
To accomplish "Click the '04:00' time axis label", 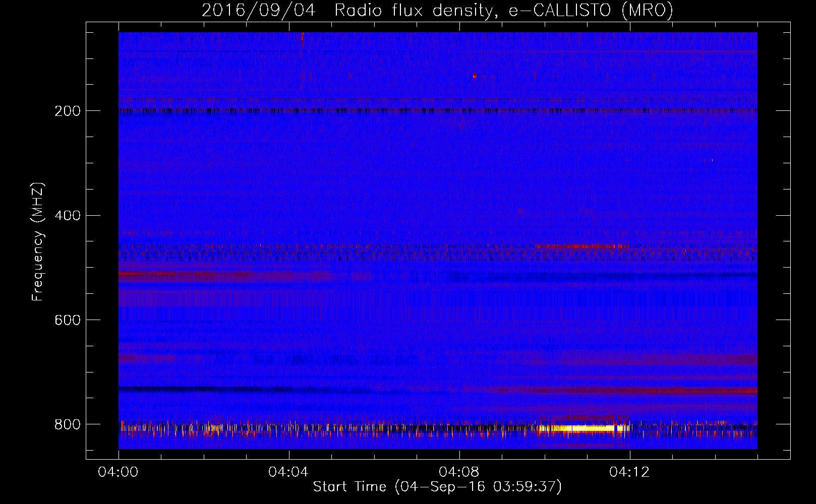I will pyautogui.click(x=119, y=472).
